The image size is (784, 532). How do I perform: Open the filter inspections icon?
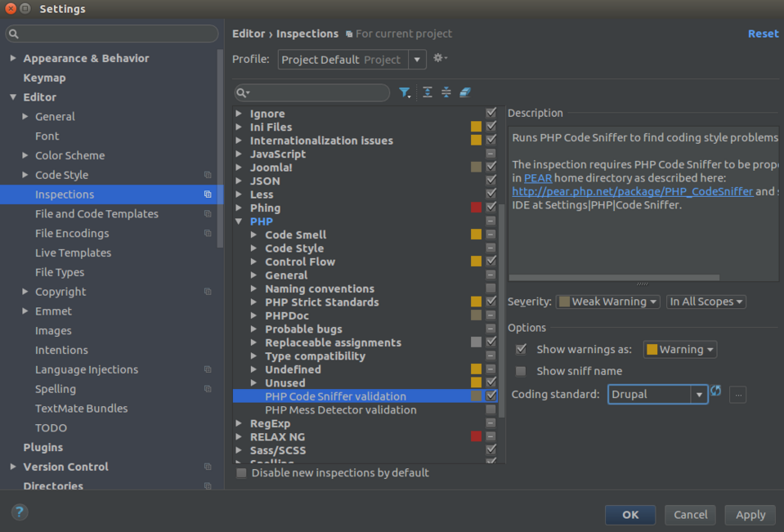click(x=405, y=92)
